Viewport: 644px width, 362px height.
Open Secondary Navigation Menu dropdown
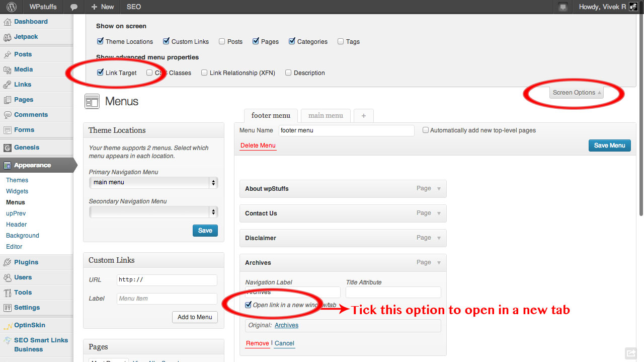[153, 211]
